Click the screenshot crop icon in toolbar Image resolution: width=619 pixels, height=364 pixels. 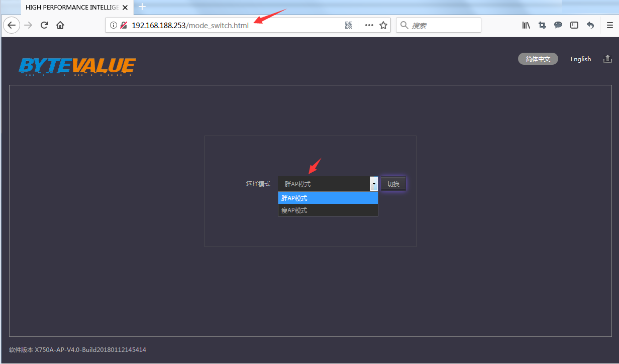click(542, 25)
